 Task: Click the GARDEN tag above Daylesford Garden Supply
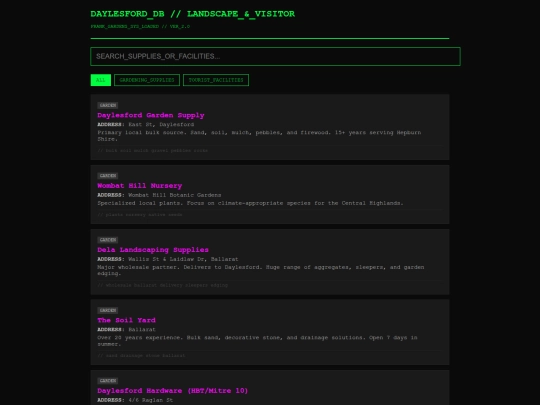click(x=108, y=105)
